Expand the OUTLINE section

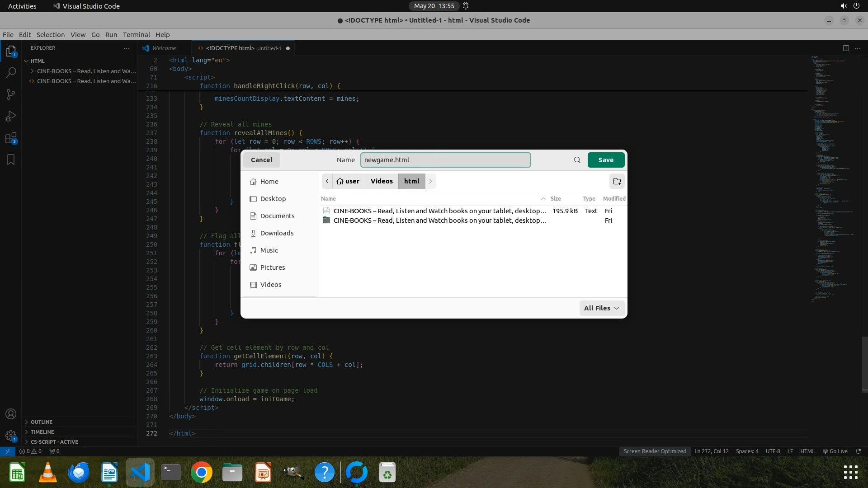42,422
